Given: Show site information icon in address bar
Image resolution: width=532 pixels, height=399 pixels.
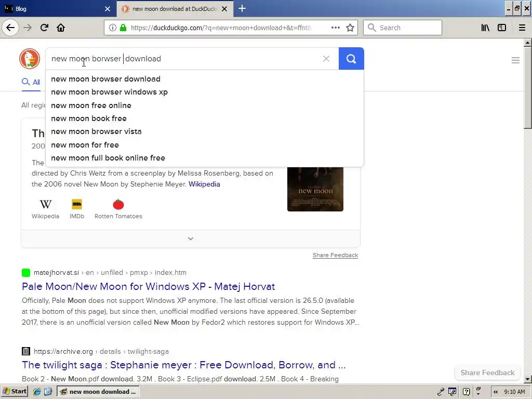Looking at the screenshot, I should tap(113, 28).
